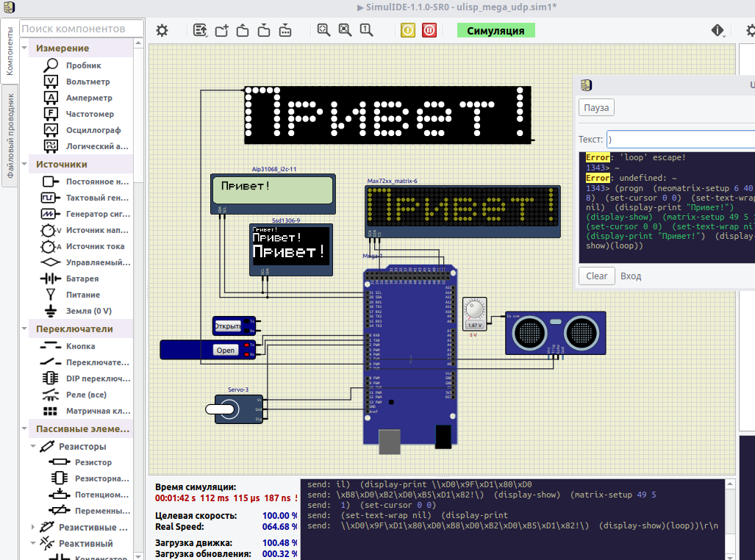Select the Вольтметр component
Viewport: 755px width, 560px height.
coord(87,82)
